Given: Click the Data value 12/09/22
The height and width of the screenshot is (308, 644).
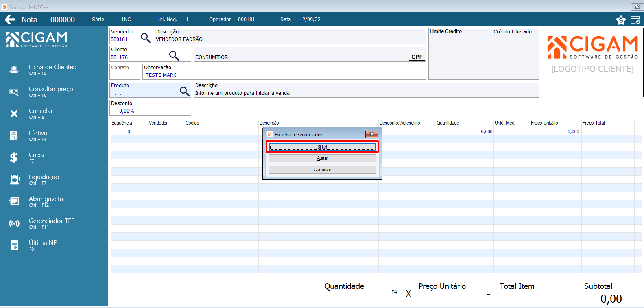Looking at the screenshot, I should point(310,20).
